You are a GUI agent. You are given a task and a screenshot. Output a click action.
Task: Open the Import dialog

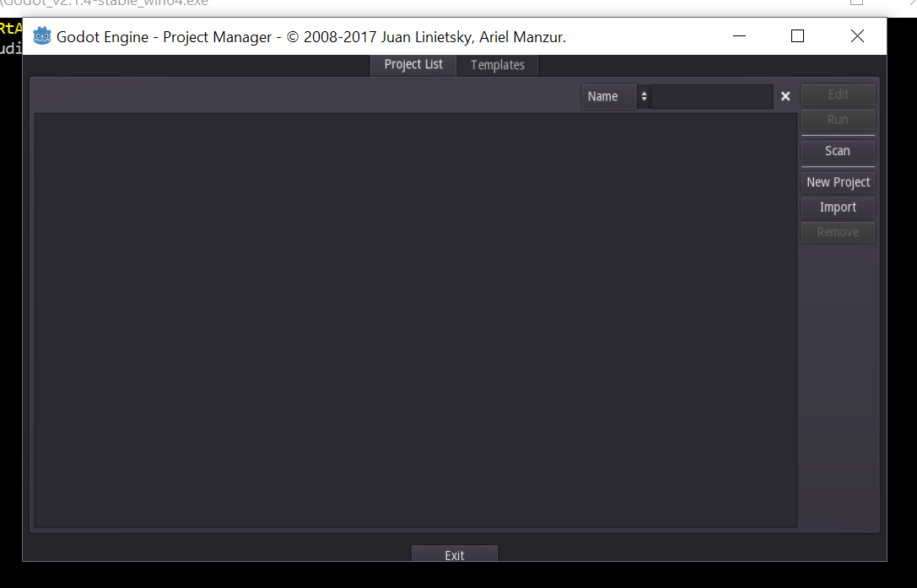[837, 207]
